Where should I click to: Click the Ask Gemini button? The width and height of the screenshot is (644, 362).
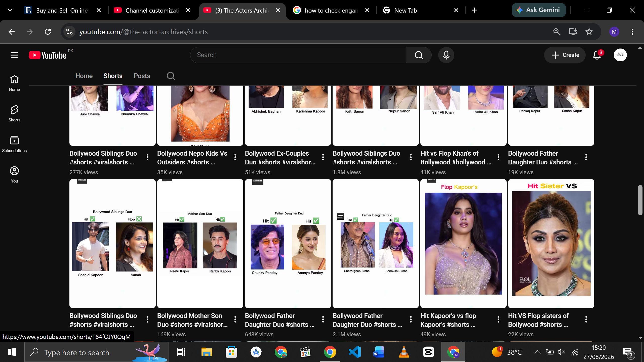pos(539,10)
